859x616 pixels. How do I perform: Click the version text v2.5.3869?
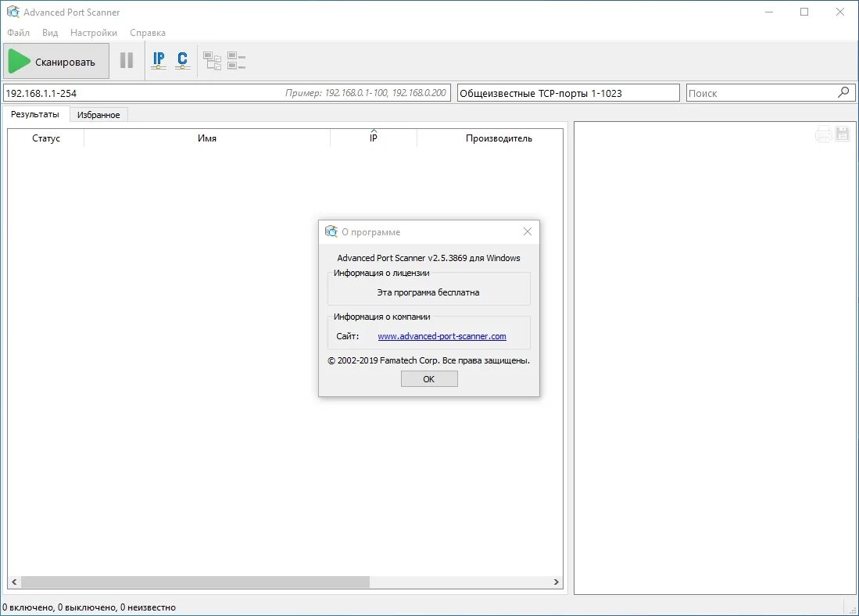point(448,258)
